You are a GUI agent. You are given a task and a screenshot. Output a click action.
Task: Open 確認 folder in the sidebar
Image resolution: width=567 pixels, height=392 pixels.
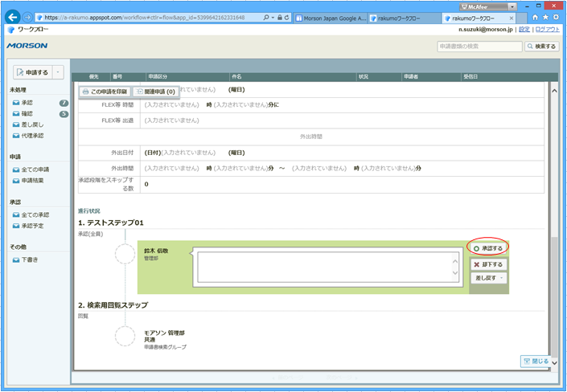click(27, 114)
